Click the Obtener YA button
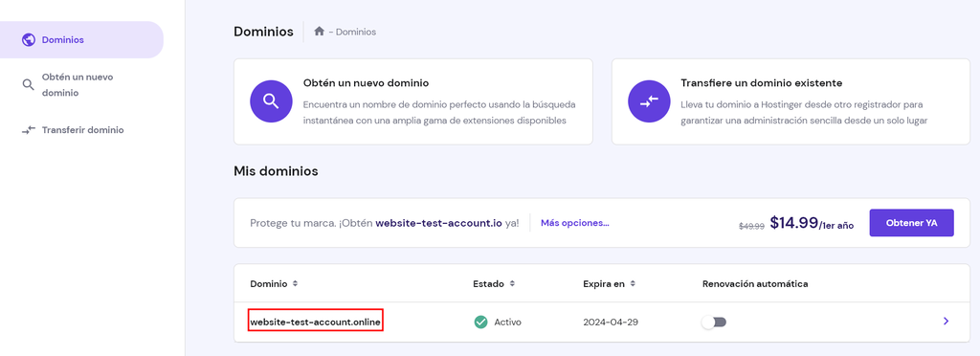Image resolution: width=980 pixels, height=356 pixels. (911, 223)
